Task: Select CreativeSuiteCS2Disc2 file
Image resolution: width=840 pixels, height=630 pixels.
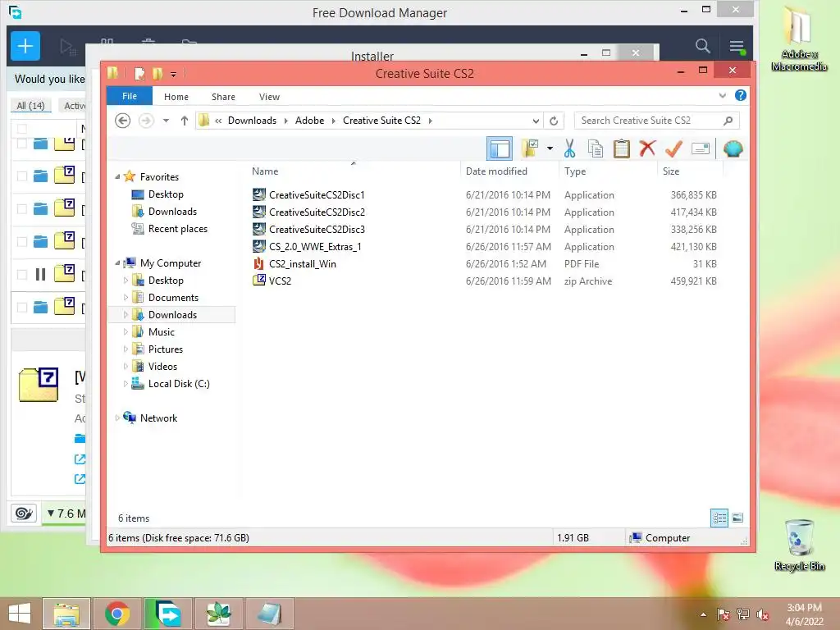Action: click(x=317, y=212)
